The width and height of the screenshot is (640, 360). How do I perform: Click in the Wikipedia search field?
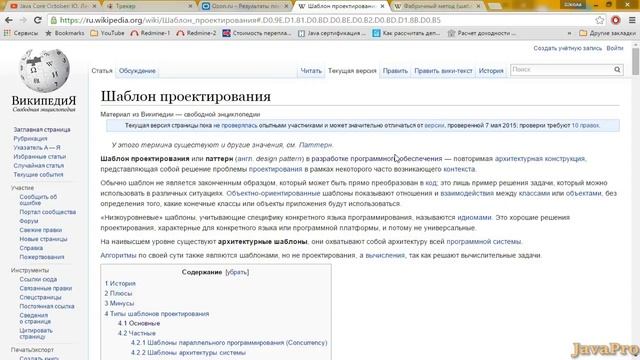[562, 70]
